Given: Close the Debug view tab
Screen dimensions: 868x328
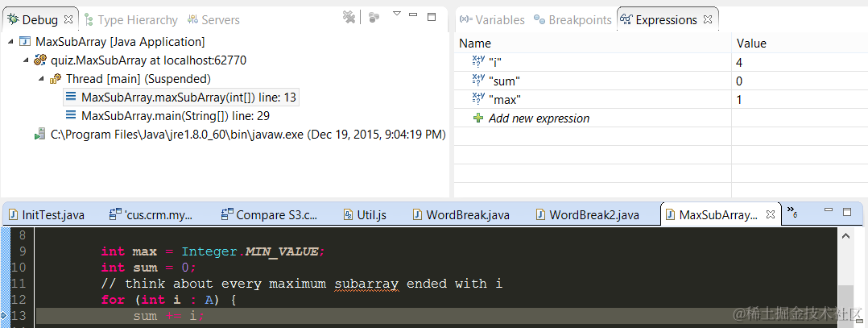Looking at the screenshot, I should [68, 19].
